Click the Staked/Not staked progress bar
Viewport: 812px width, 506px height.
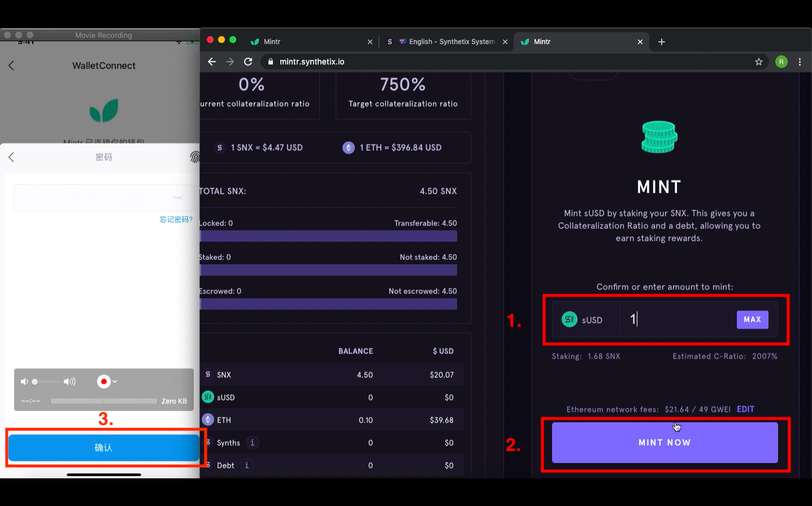tap(328, 270)
